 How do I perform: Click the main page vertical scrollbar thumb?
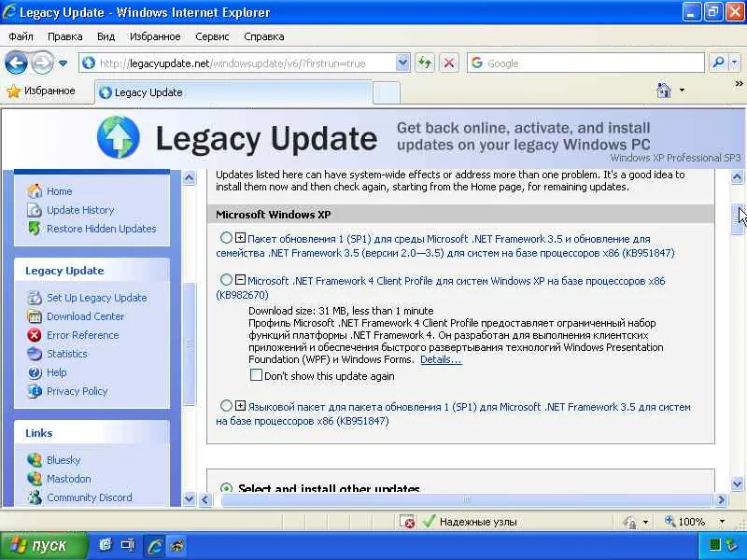738,219
